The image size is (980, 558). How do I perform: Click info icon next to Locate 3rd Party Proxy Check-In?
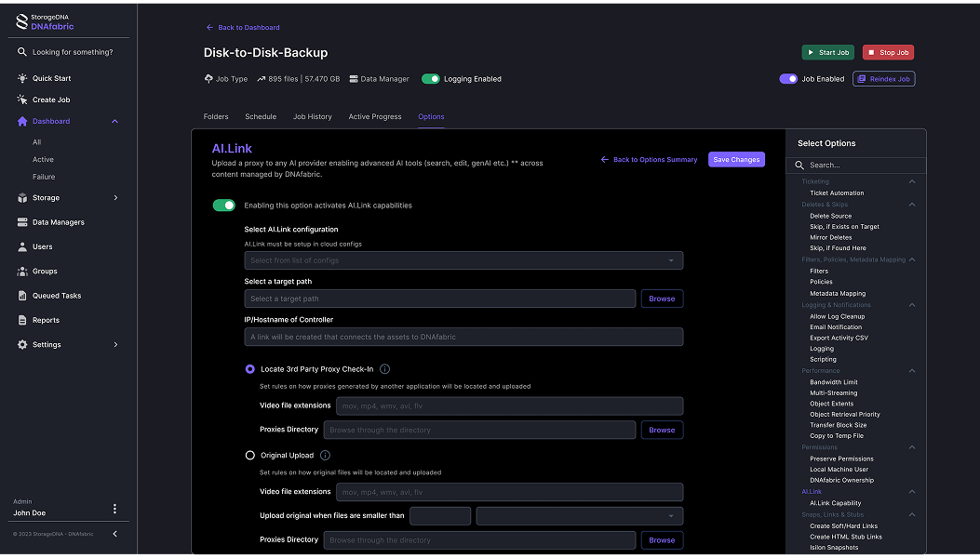pos(384,369)
